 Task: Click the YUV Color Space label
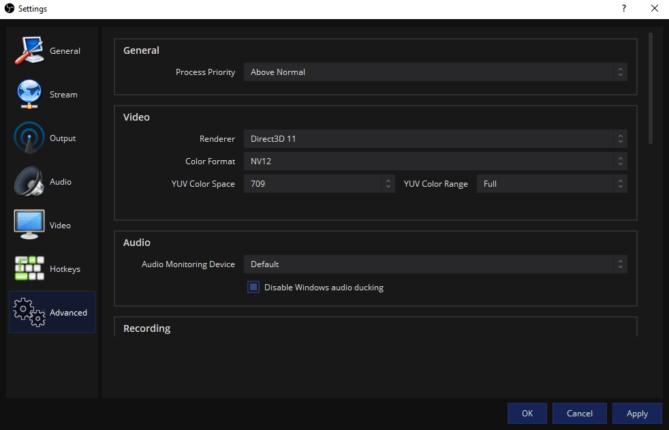[x=203, y=184]
